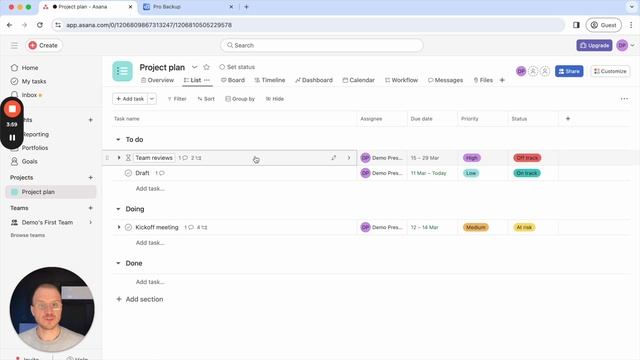Click the Project plan list icon
640x360 pixels.
coord(122,71)
